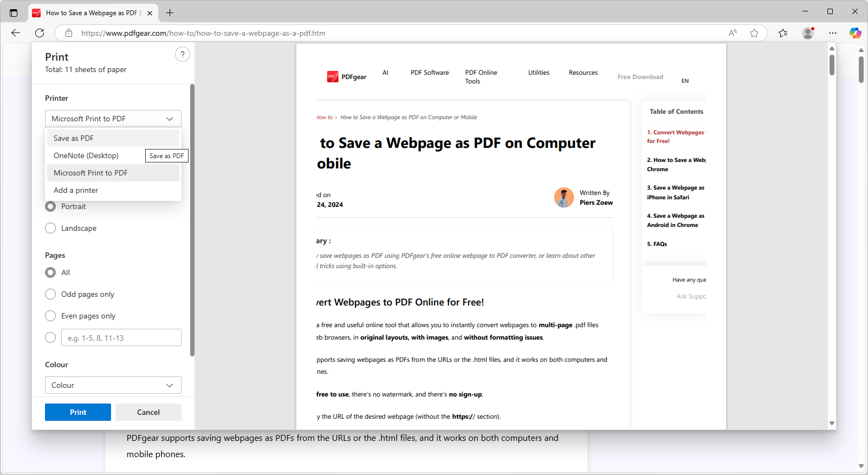Open the Copilot icon in browser toolbar
This screenshot has width=868, height=475.
point(855,33)
